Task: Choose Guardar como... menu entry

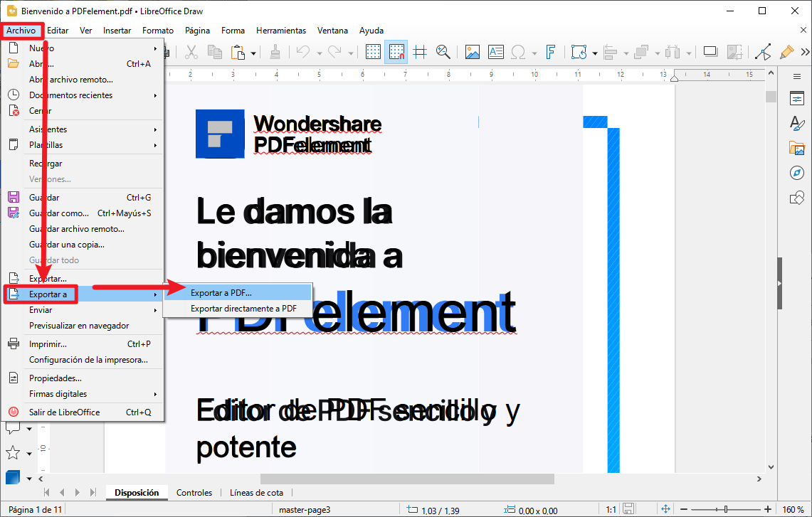Action: [83, 213]
